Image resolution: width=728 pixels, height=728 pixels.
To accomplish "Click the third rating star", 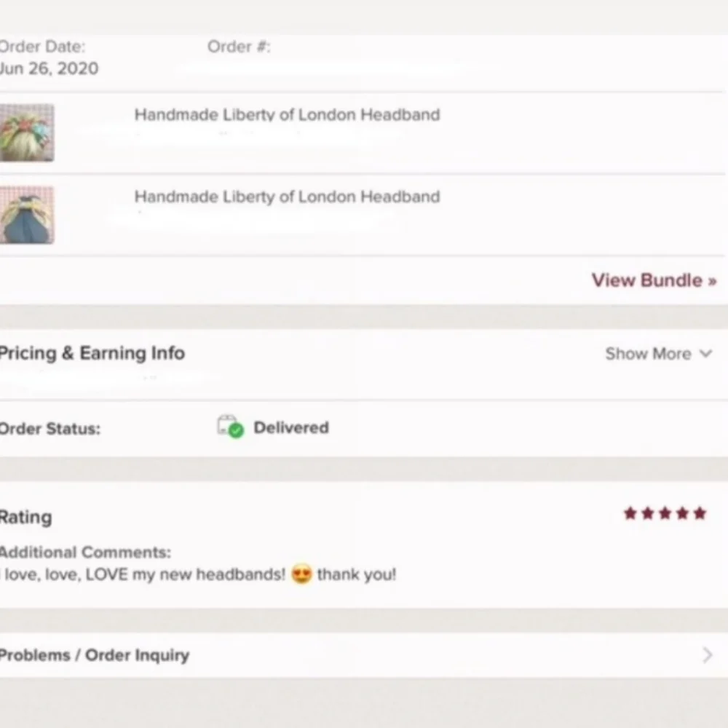I will [x=665, y=513].
